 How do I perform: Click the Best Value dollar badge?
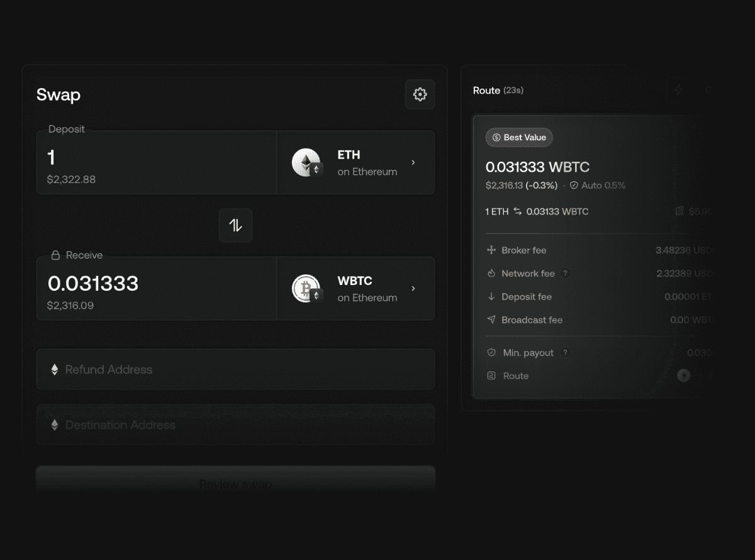(519, 137)
